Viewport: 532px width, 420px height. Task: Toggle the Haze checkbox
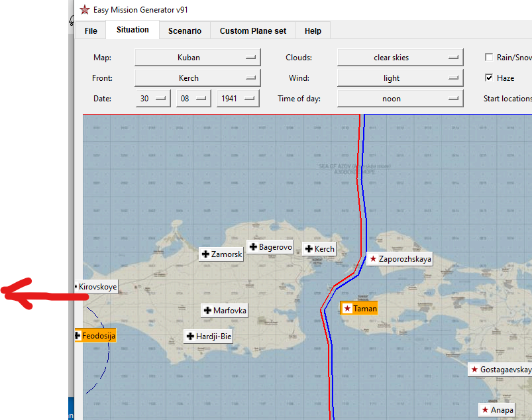[x=489, y=78]
